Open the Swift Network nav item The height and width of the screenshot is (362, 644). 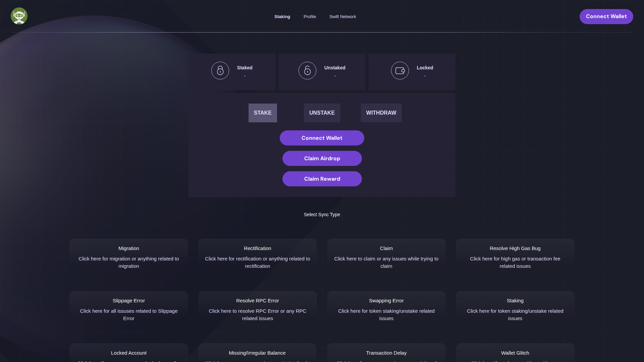click(342, 16)
